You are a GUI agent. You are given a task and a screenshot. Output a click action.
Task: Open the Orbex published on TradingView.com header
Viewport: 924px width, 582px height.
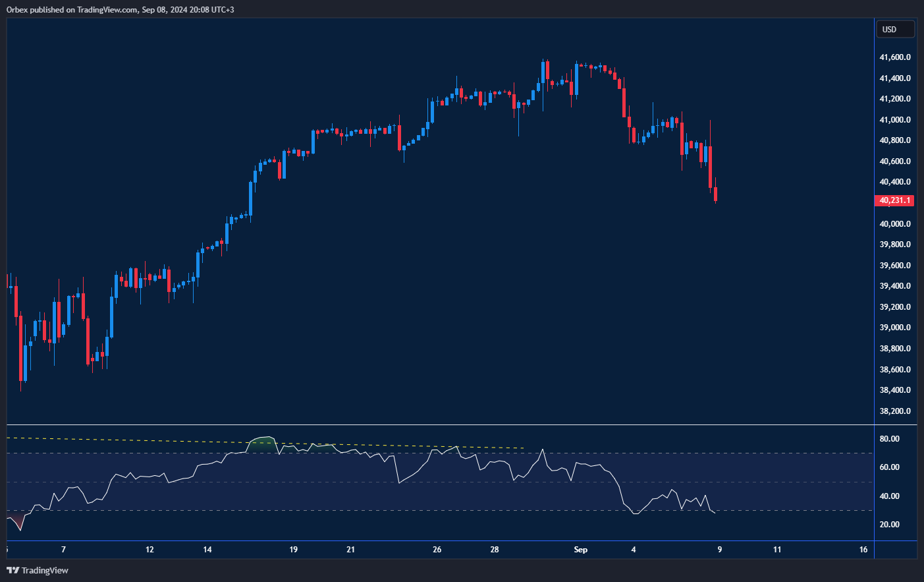point(120,9)
